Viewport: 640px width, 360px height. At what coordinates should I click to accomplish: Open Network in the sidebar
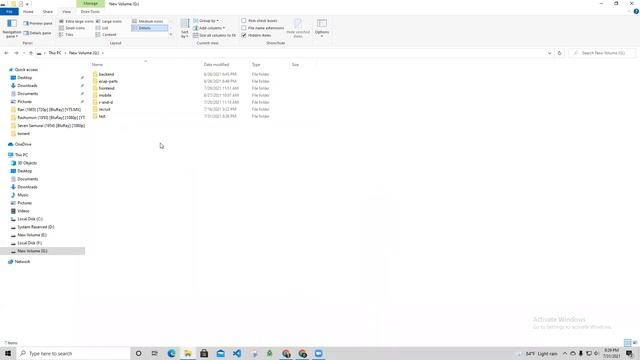[22, 262]
